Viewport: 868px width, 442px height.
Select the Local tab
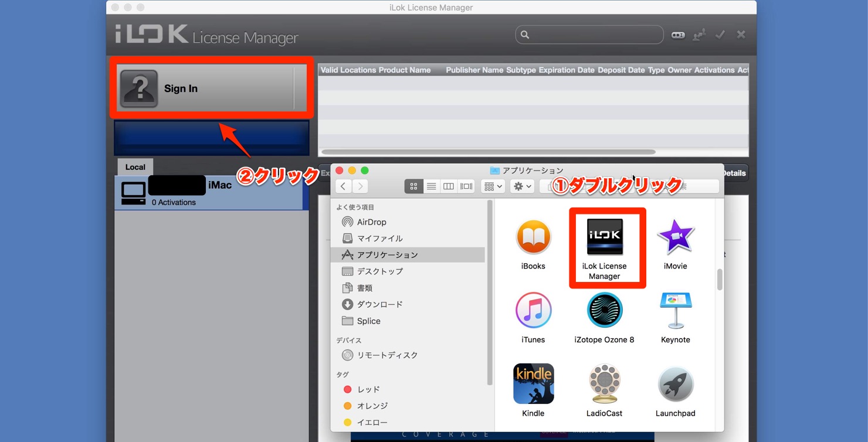click(x=135, y=167)
